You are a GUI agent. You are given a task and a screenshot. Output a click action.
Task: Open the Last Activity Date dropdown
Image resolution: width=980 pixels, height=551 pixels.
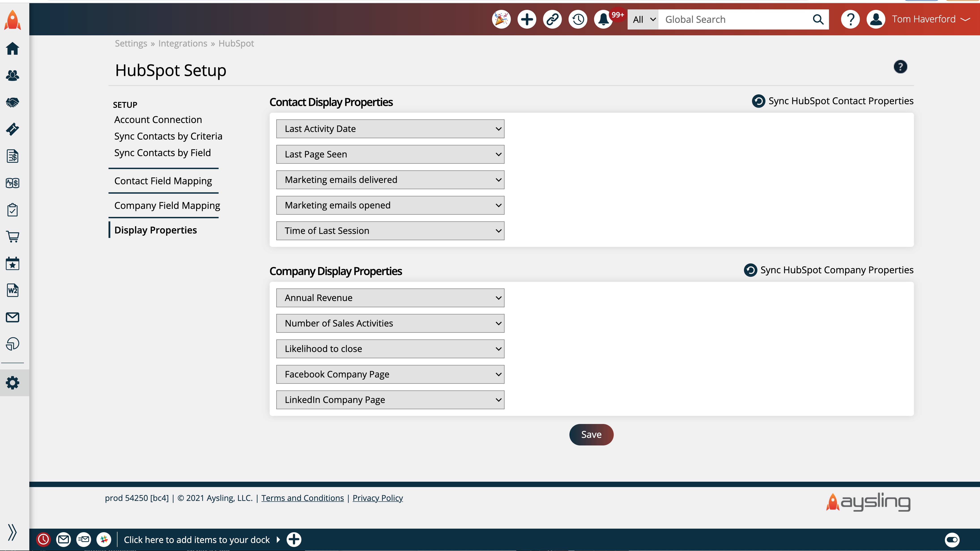coord(390,129)
